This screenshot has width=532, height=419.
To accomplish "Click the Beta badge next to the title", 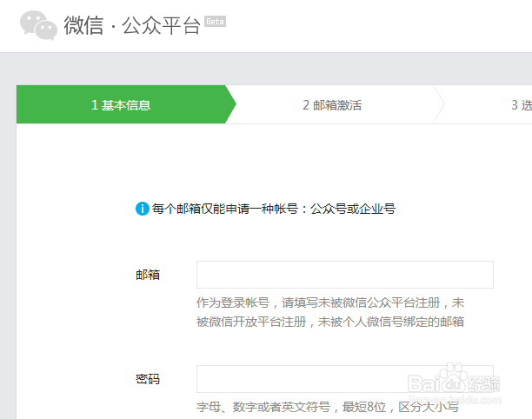I will point(215,22).
